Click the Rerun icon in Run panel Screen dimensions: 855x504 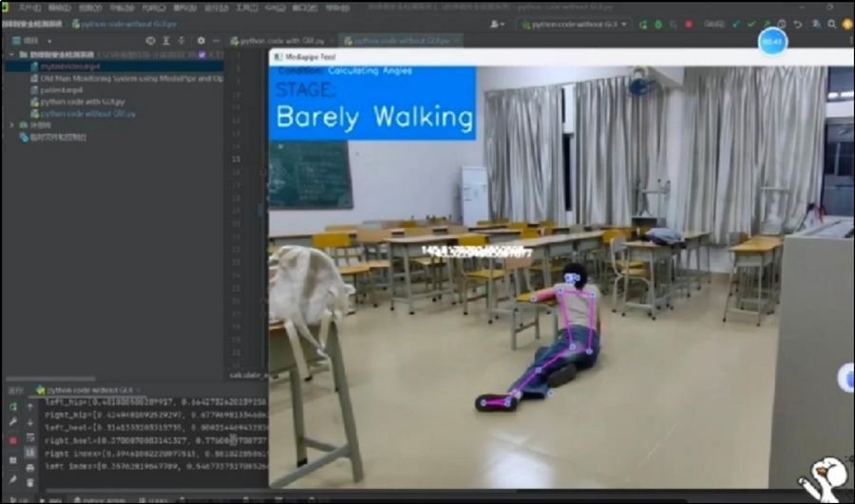pos(13,406)
